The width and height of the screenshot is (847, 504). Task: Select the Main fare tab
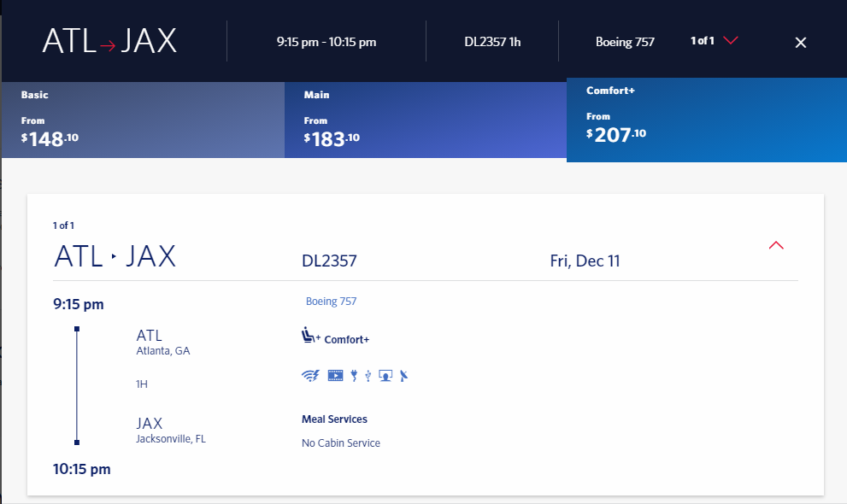(x=425, y=120)
